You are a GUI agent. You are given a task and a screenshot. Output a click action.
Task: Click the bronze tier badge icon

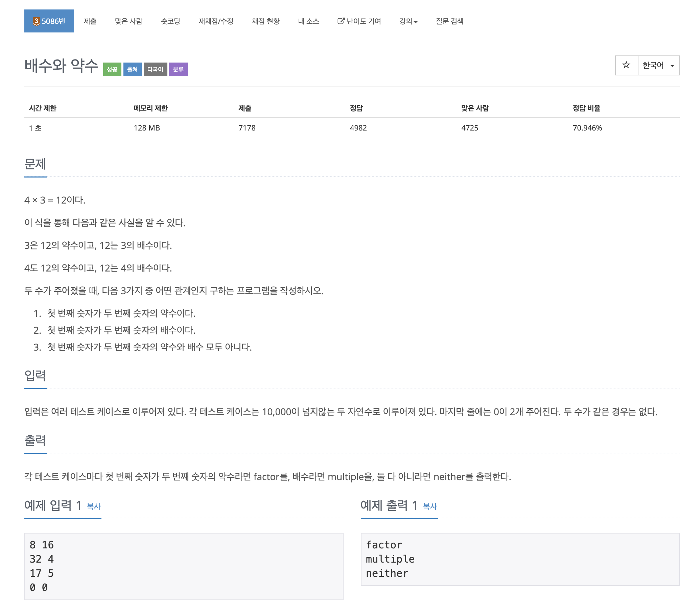[x=36, y=21]
